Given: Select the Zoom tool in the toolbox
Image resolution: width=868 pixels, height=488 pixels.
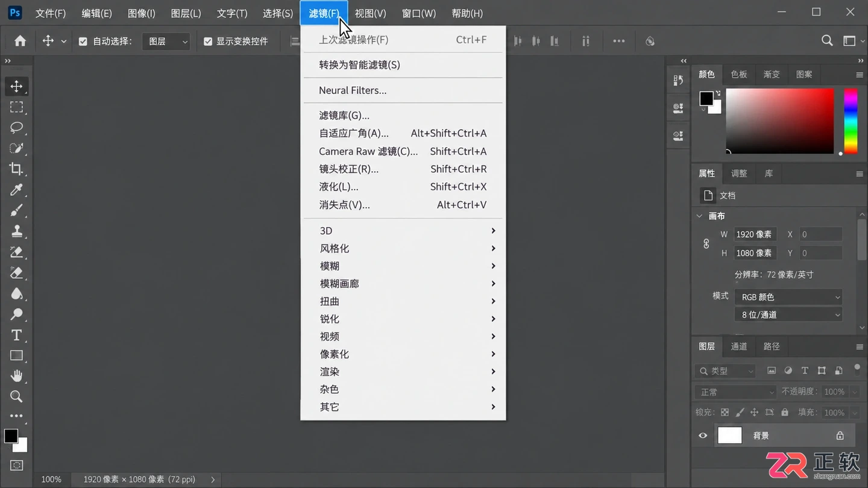Looking at the screenshot, I should click(x=16, y=396).
